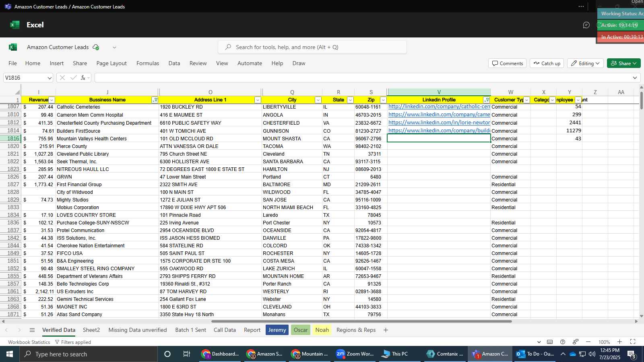This screenshot has width=644, height=362.
Task: Expand the file name options chevron
Action: pyautogui.click(x=114, y=47)
